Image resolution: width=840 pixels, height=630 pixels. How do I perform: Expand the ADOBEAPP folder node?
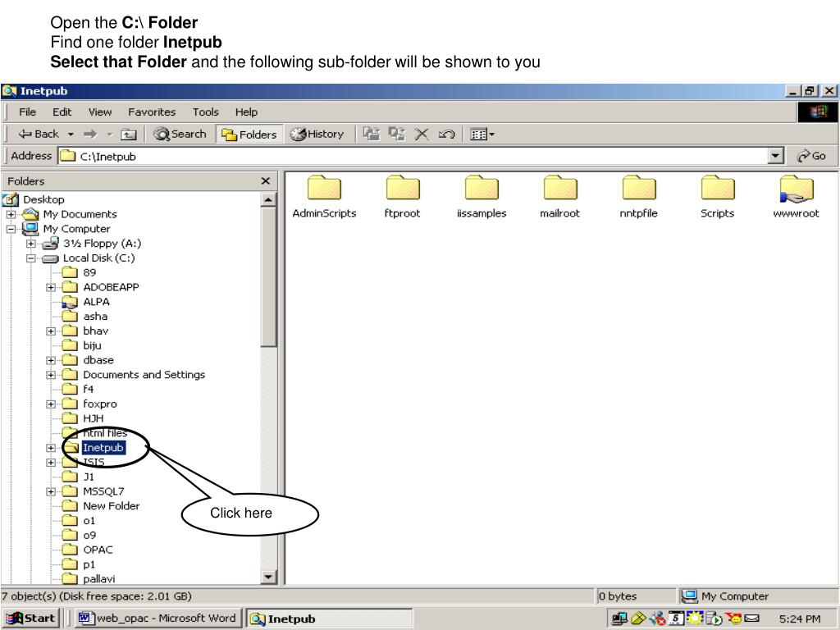(x=51, y=287)
